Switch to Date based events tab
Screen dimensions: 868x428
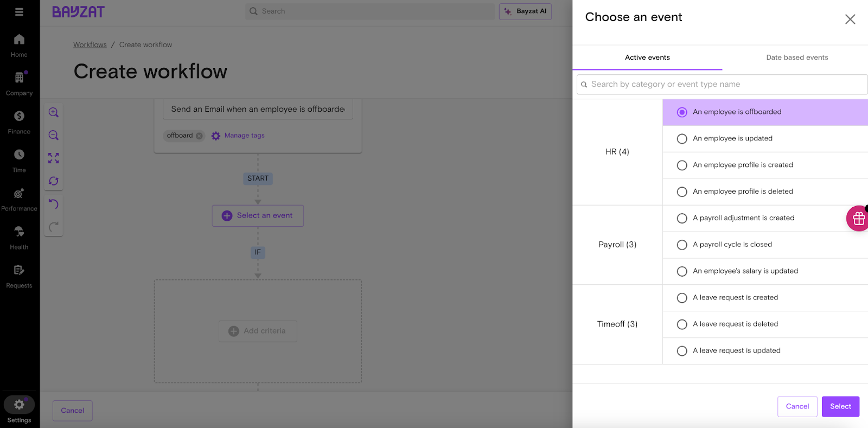point(796,58)
